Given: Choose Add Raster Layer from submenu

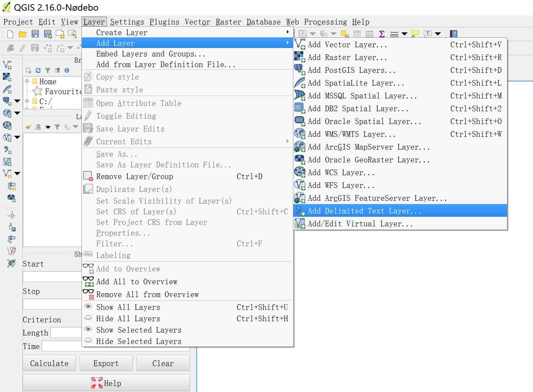Looking at the screenshot, I should [x=400, y=57].
